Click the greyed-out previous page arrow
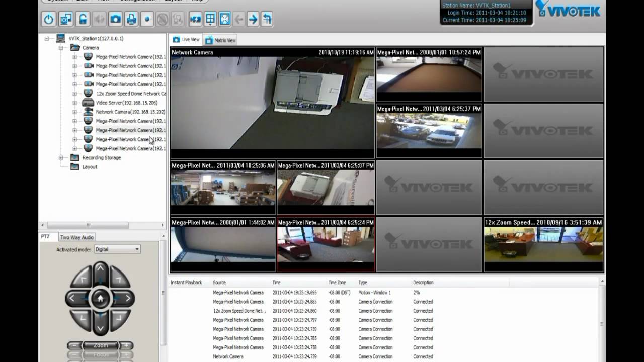This screenshot has width=644, height=362. pyautogui.click(x=238, y=19)
